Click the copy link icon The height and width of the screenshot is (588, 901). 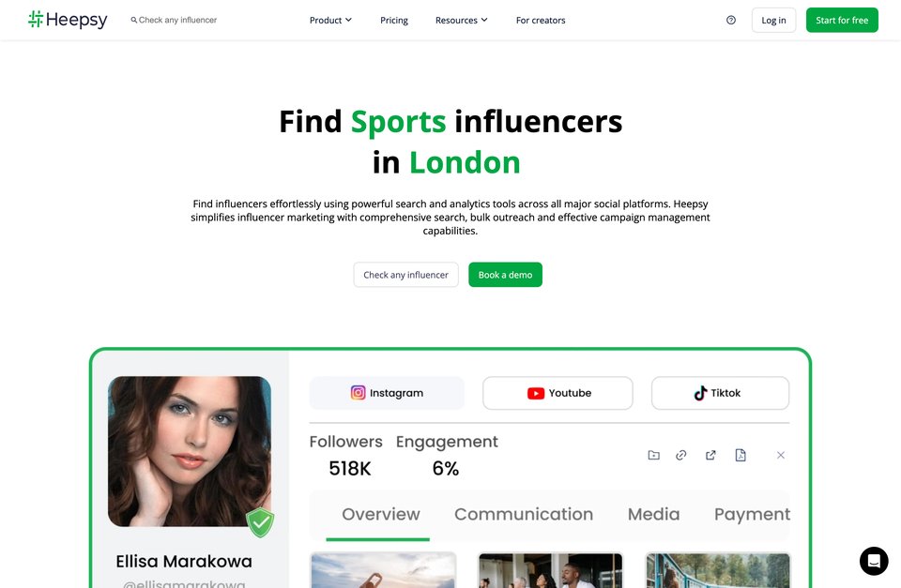click(x=681, y=456)
